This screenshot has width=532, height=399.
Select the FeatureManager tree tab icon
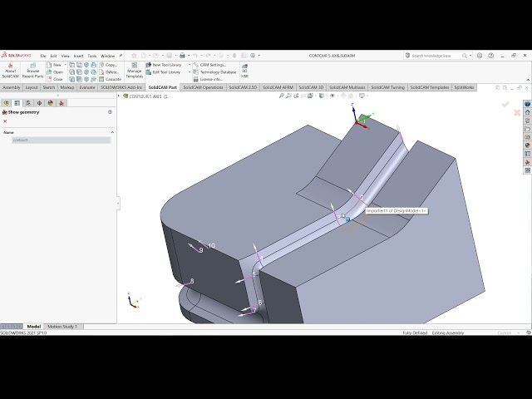[x=7, y=103]
